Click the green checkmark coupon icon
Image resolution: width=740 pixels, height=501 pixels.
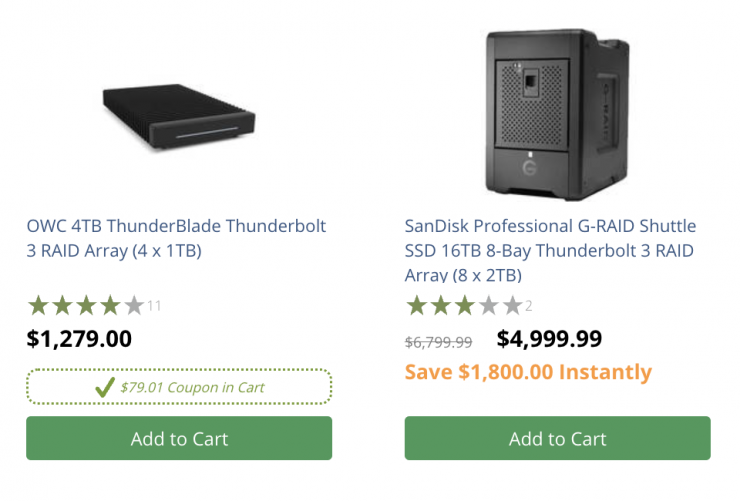click(104, 387)
